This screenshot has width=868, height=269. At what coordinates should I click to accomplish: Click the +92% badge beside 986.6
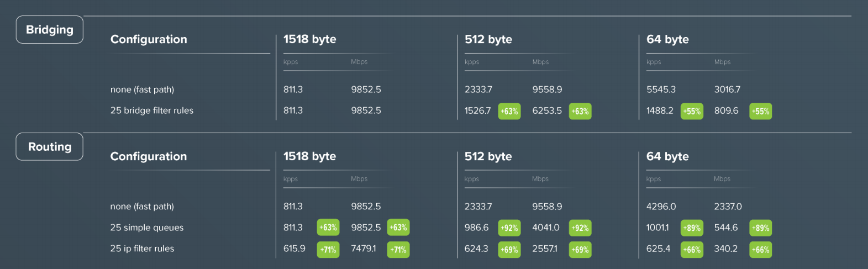click(x=509, y=228)
